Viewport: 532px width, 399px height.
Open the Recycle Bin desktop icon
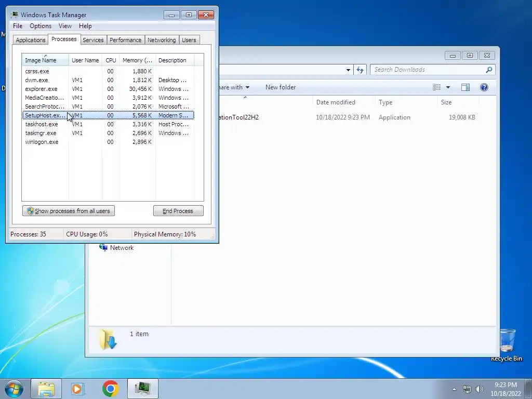[x=507, y=345]
